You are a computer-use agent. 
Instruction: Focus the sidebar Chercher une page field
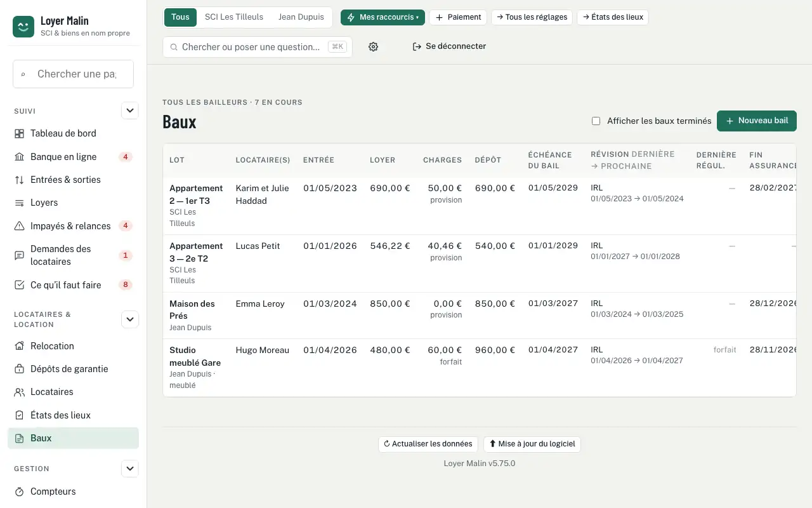[73, 74]
